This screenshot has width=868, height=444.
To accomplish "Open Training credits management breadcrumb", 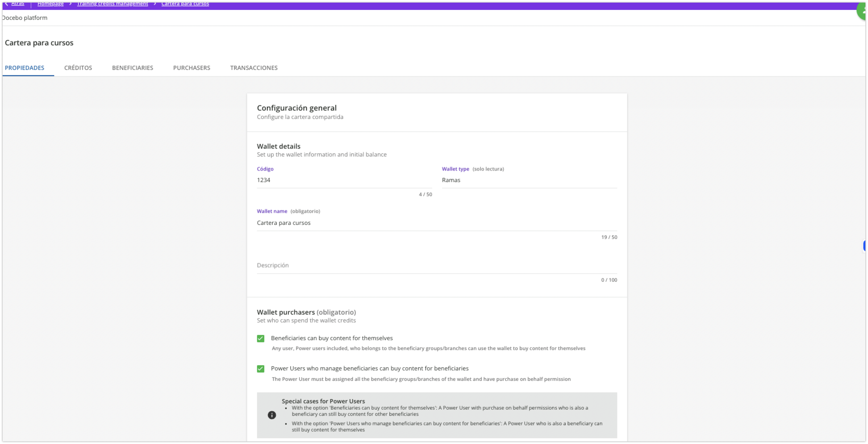I will coord(113,4).
